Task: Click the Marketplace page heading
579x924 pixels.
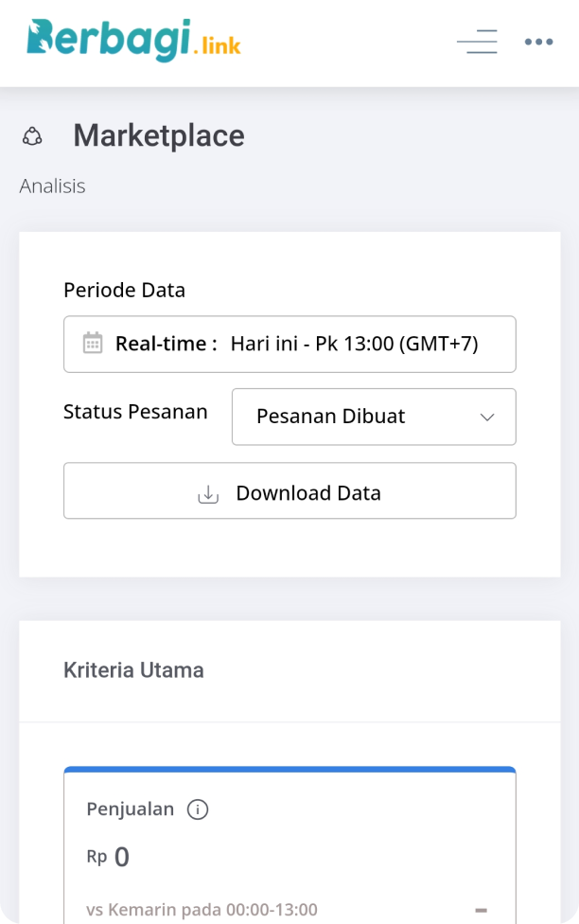Action: (159, 136)
